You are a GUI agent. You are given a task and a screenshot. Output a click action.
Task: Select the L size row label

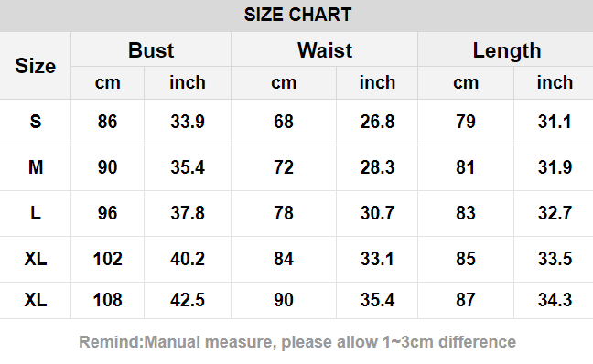[x=35, y=213]
